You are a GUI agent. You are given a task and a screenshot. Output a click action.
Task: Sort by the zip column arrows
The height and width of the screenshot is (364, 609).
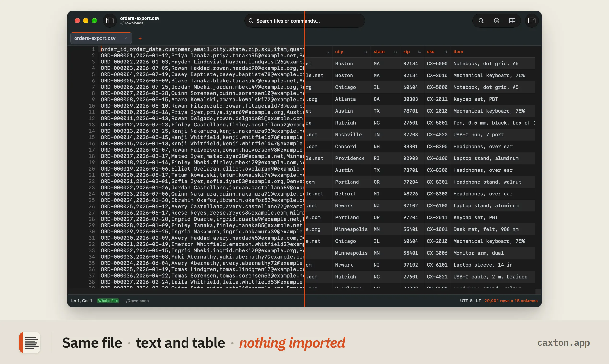(419, 52)
